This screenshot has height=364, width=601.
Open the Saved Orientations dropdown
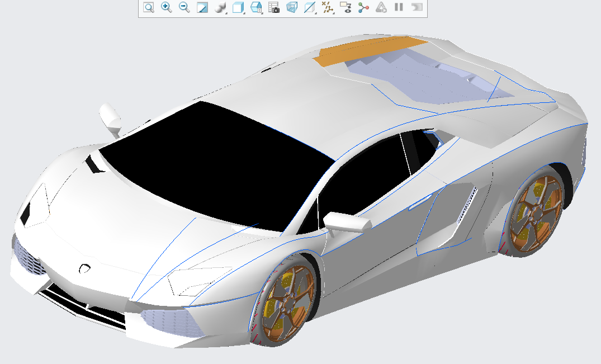(x=256, y=7)
